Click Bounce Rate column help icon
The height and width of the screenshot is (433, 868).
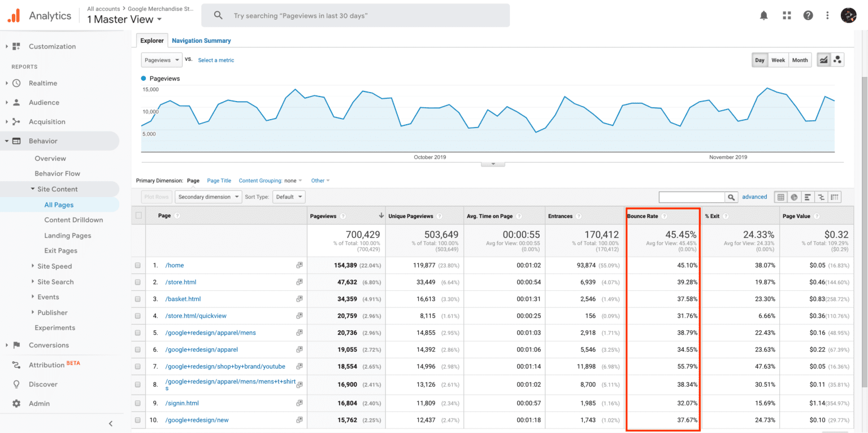(x=665, y=216)
